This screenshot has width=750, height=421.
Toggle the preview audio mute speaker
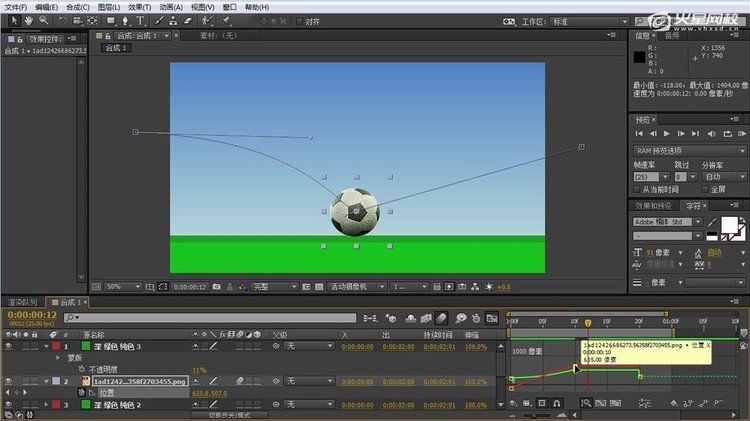712,133
